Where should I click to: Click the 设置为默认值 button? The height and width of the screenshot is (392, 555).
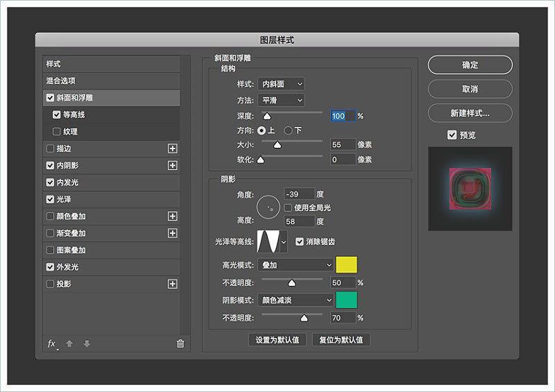[277, 340]
